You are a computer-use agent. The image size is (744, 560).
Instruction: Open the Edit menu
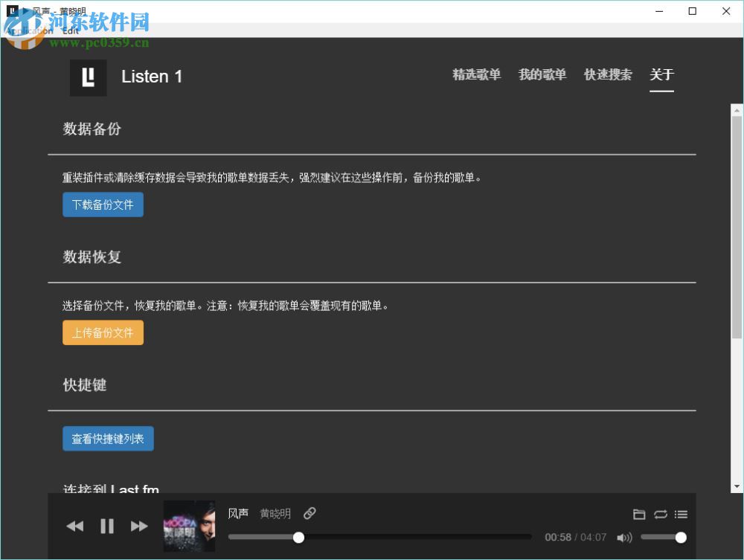71,31
